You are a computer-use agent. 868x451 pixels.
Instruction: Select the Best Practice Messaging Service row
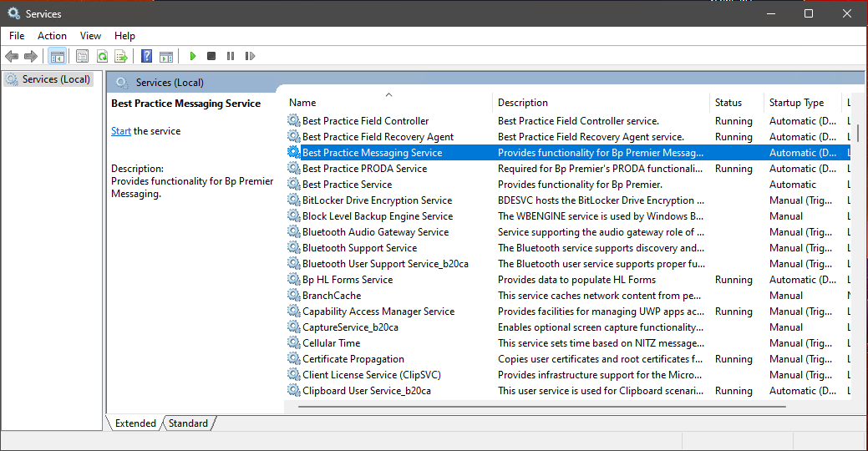point(568,153)
